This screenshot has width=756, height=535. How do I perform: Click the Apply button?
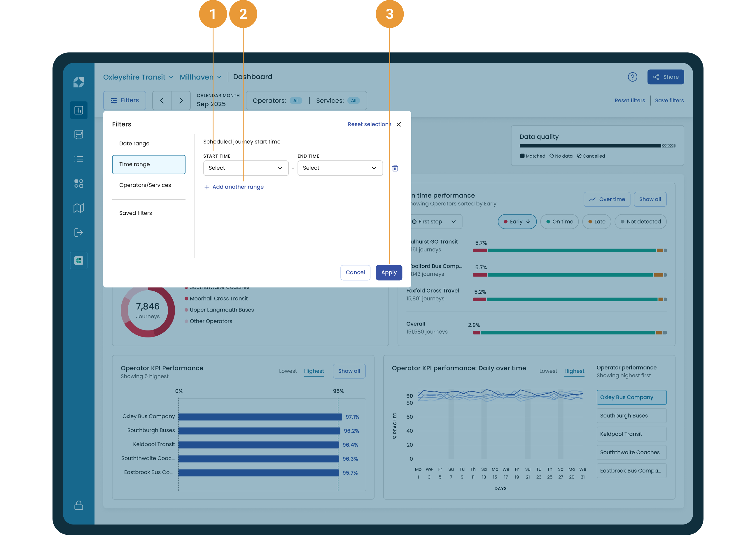pyautogui.click(x=388, y=272)
